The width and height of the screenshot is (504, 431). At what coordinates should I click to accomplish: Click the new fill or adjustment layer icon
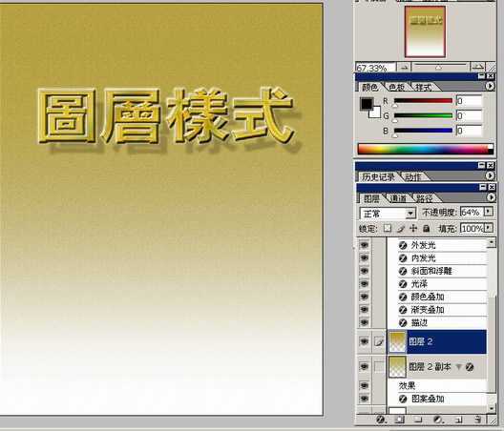(438, 420)
